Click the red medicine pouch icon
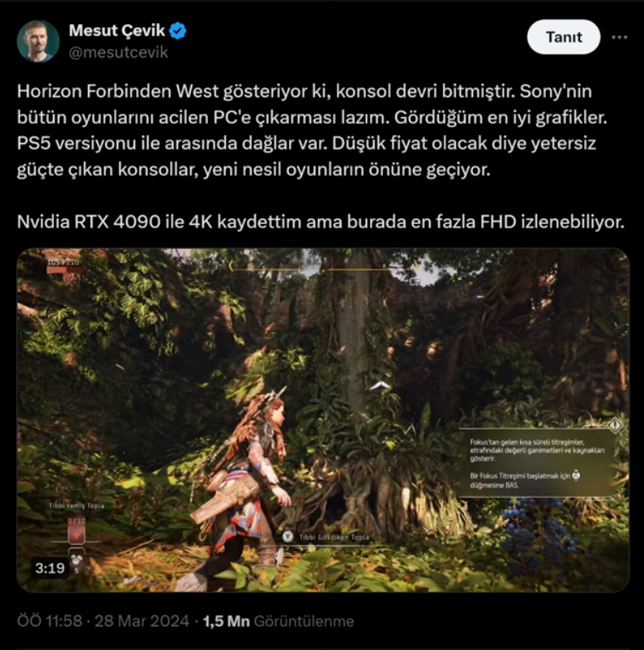 pos(76,535)
